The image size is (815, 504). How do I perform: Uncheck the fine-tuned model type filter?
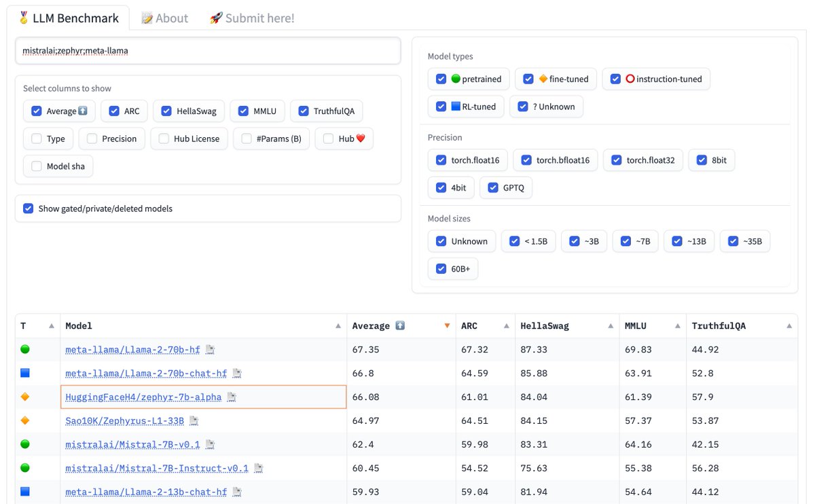pyautogui.click(x=528, y=79)
